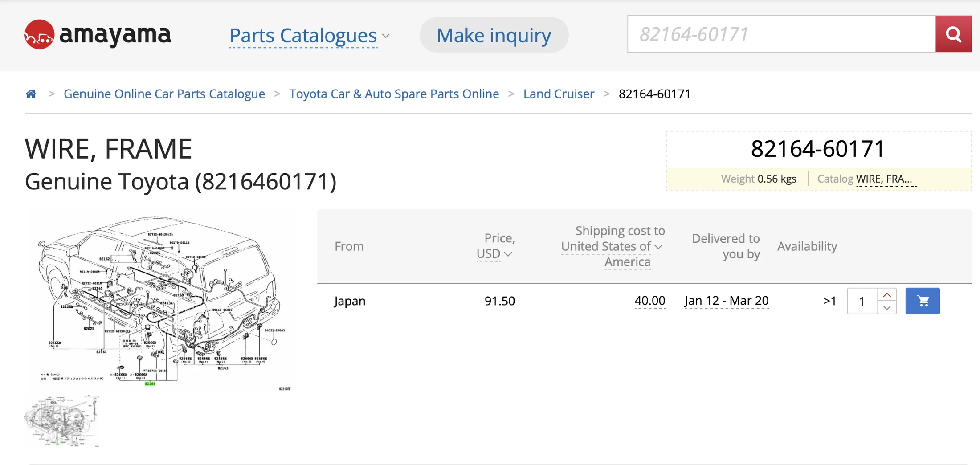Open the Parts Catalogues dropdown menu
980x465 pixels.
309,36
